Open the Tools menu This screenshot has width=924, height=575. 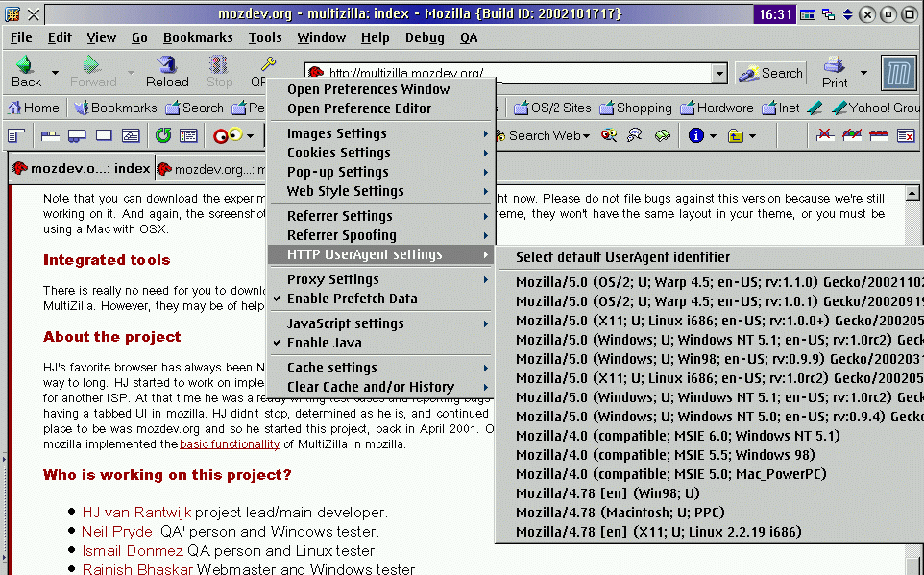point(265,37)
